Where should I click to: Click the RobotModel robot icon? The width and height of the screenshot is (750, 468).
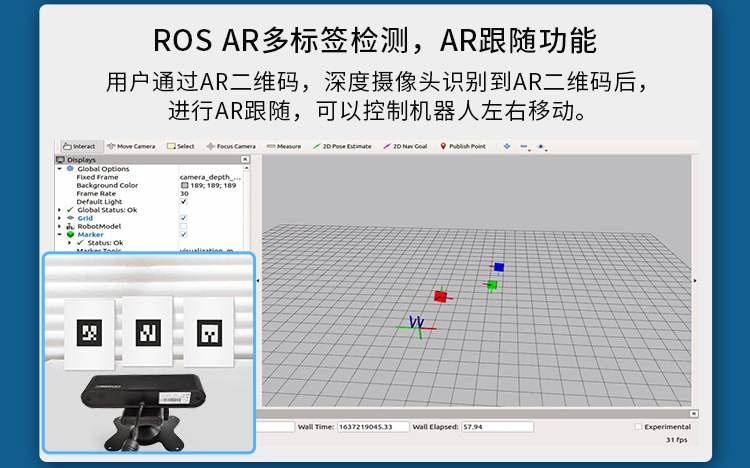tap(70, 226)
